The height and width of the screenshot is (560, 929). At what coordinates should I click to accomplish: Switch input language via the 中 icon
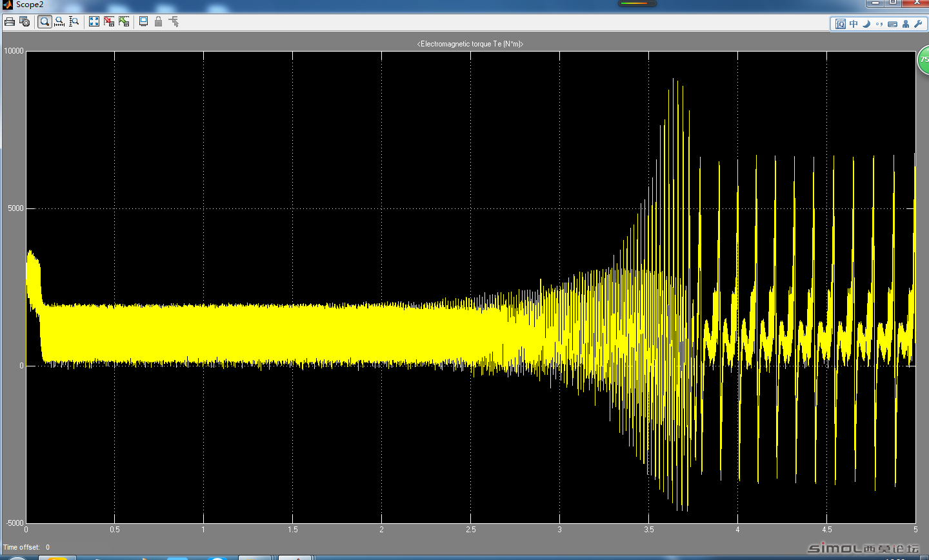tap(854, 24)
